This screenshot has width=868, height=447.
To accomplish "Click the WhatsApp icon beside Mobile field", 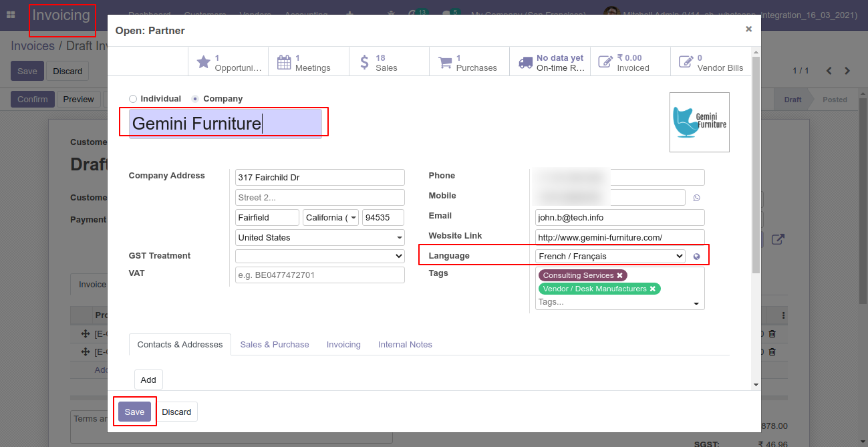I will coord(697,198).
